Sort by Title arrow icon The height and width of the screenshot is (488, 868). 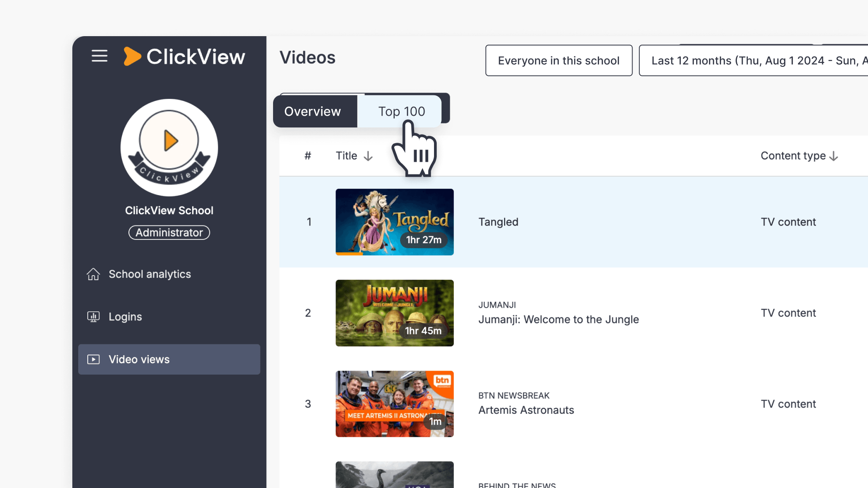[x=368, y=156]
